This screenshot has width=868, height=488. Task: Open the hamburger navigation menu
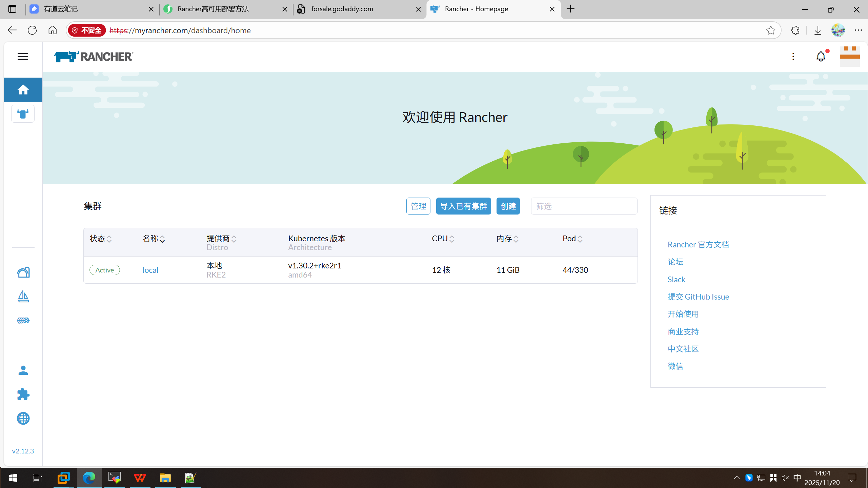(x=23, y=57)
